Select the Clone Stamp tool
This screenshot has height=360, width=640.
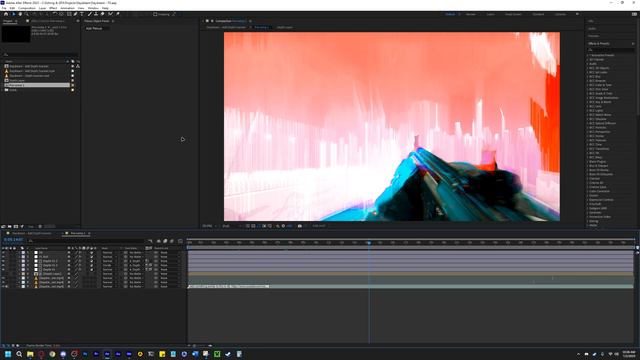96,14
